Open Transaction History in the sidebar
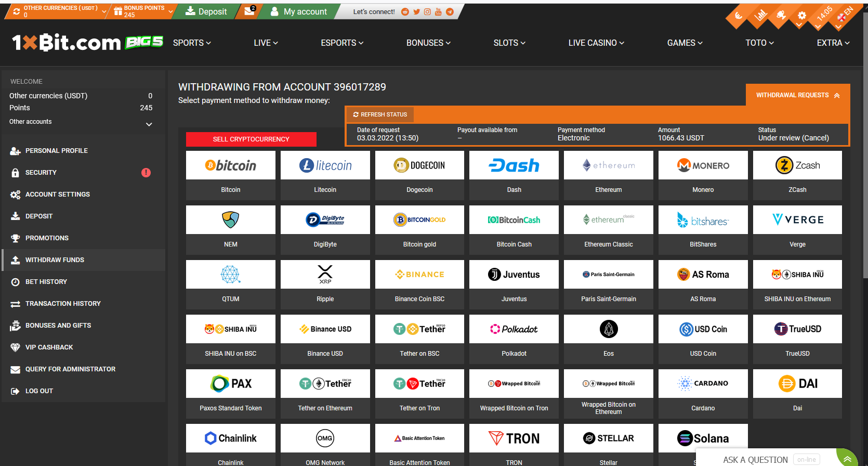This screenshot has width=868, height=466. point(84,304)
